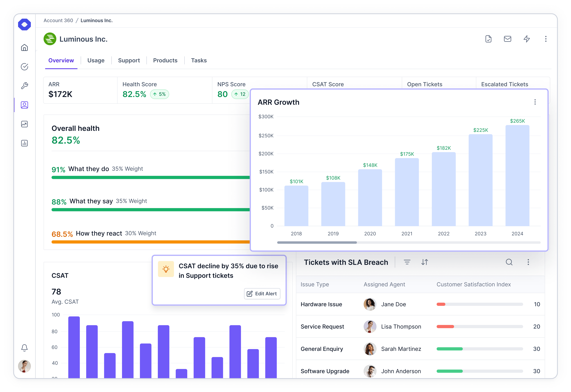Click Sarah Martinez's avatar
Viewport: 571px width, 392px height.
[x=370, y=349]
